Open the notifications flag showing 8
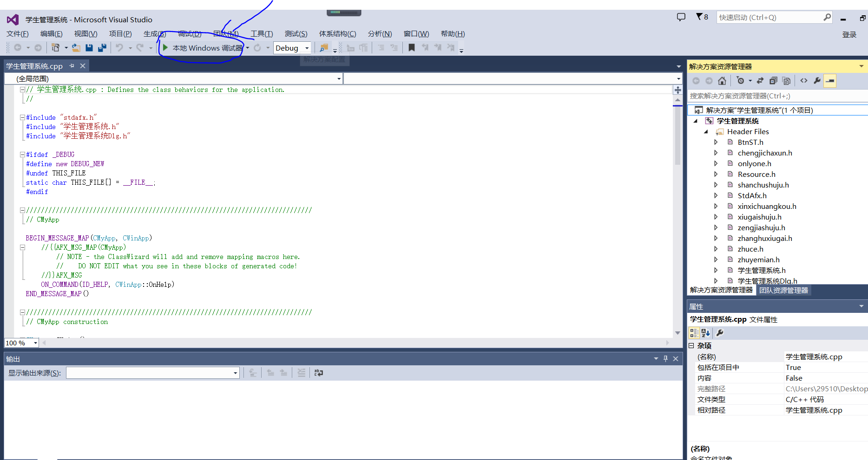 [702, 17]
